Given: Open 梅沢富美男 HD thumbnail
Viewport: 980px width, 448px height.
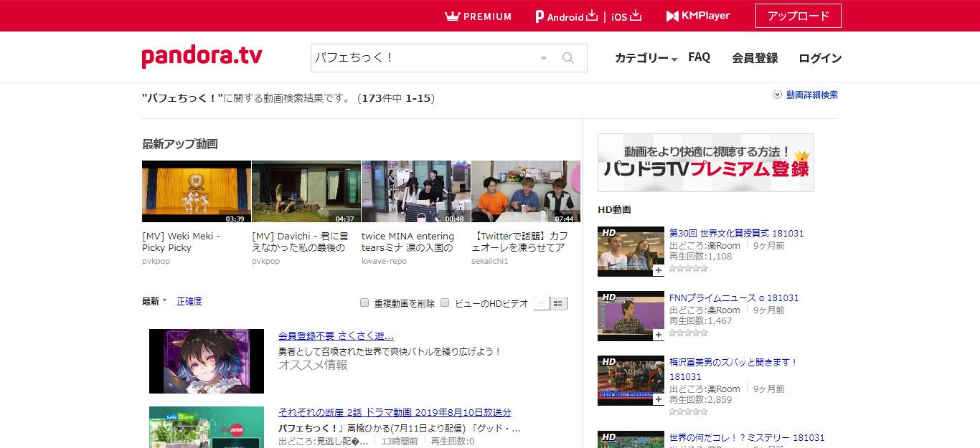Looking at the screenshot, I should point(631,381).
